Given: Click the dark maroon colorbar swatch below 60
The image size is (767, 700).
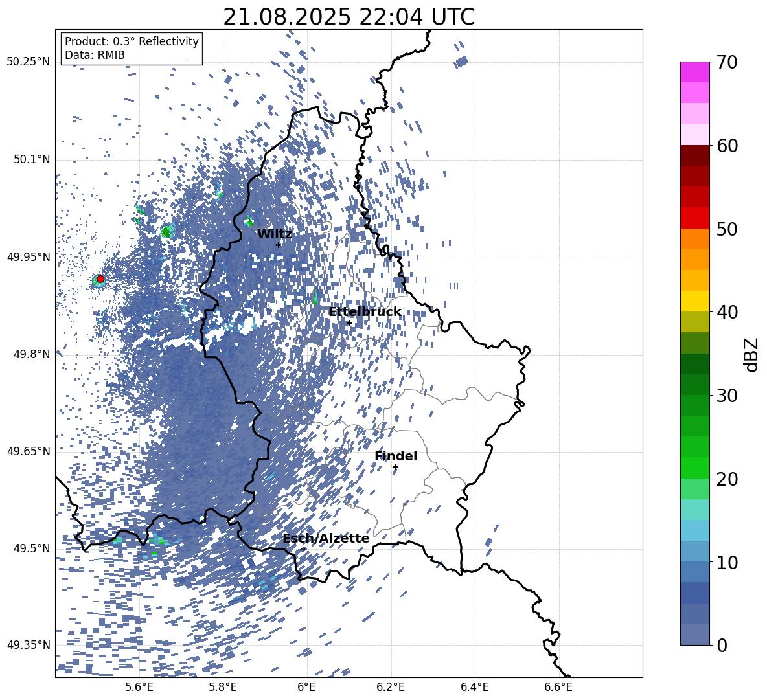Looking at the screenshot, I should (694, 155).
